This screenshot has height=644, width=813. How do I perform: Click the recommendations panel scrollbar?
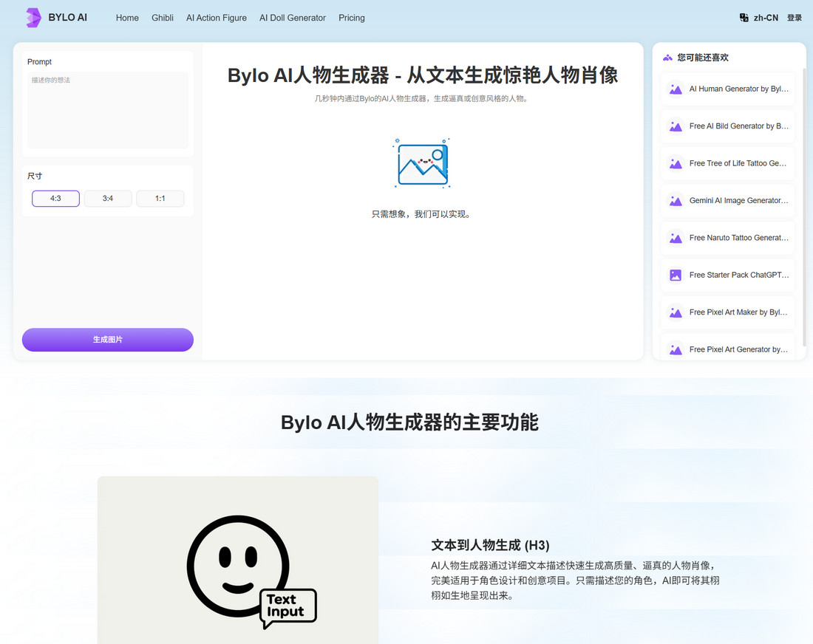(x=804, y=208)
